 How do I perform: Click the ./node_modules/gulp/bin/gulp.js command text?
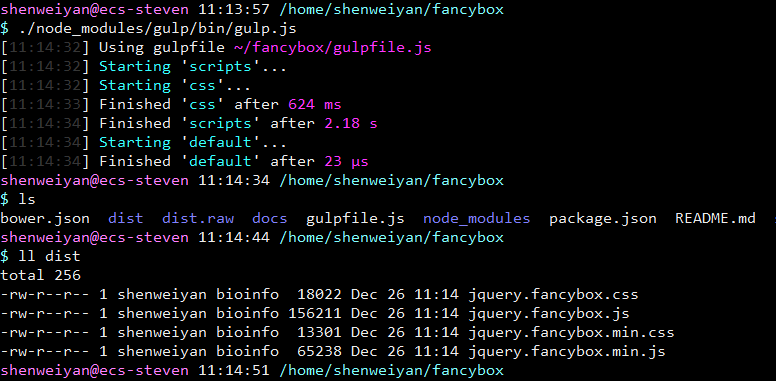[157, 29]
